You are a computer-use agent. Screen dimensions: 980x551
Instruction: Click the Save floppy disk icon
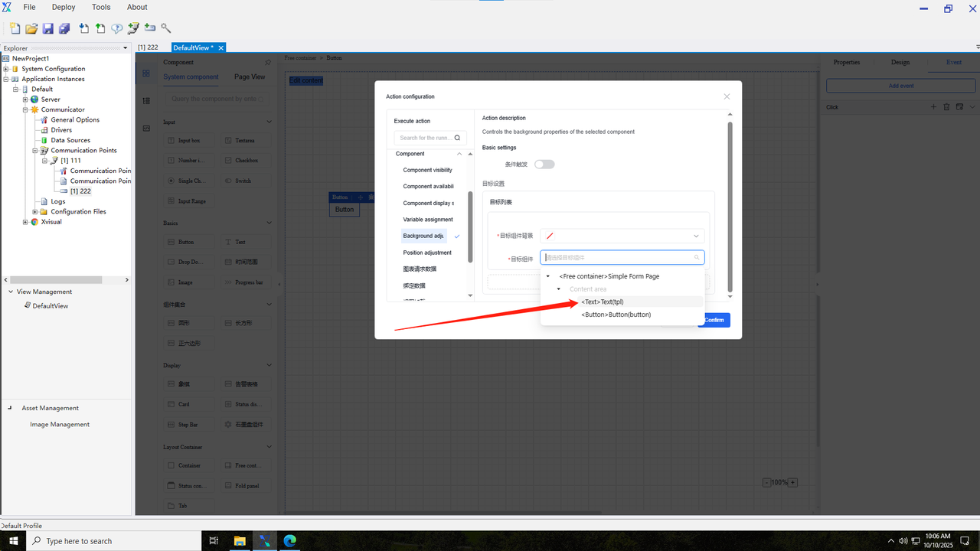click(x=47, y=28)
